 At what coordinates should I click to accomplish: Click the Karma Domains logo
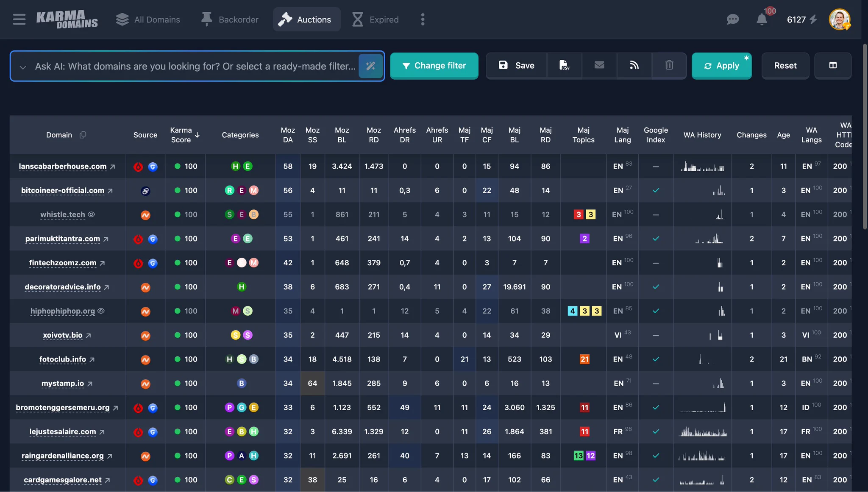(x=67, y=19)
